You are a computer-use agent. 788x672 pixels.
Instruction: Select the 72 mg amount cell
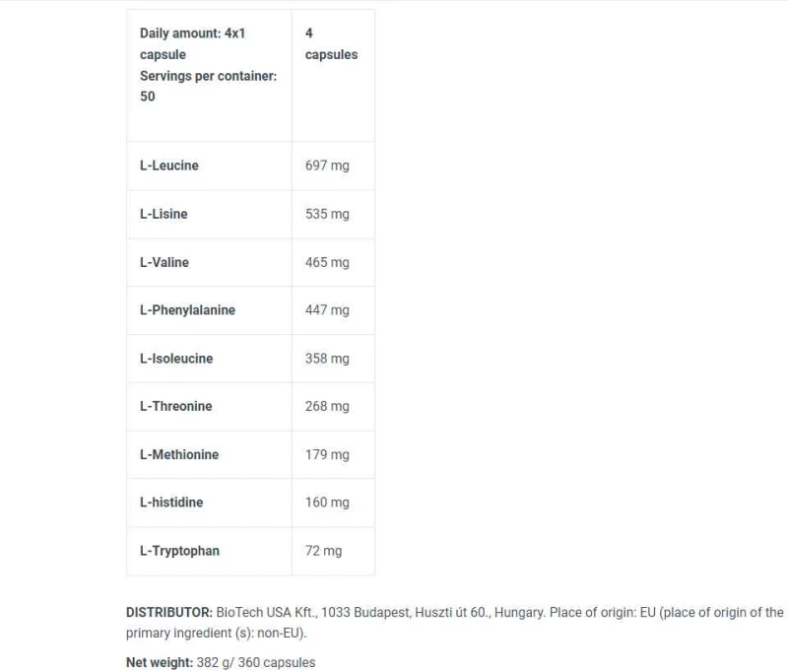point(323,551)
